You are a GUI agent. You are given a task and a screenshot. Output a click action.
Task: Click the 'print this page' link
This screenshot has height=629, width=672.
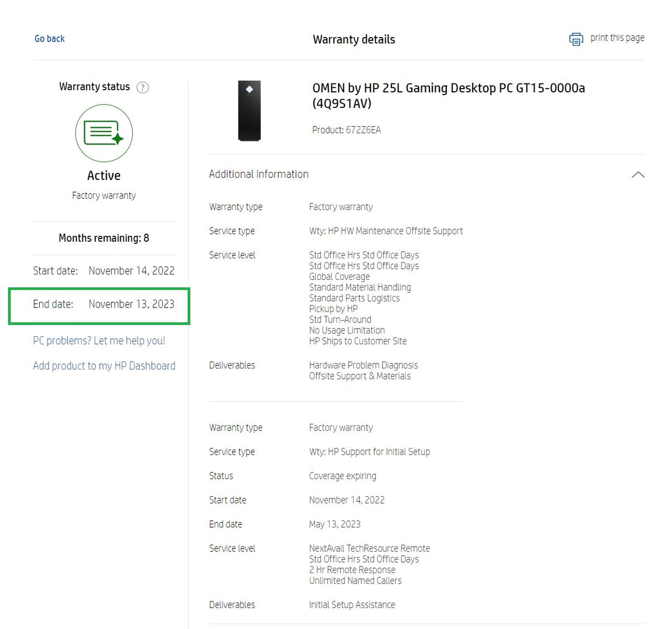(617, 38)
